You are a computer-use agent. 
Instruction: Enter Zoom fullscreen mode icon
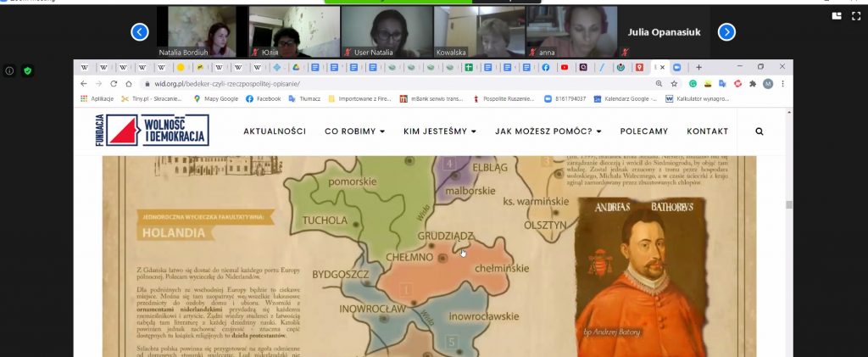pos(856,16)
